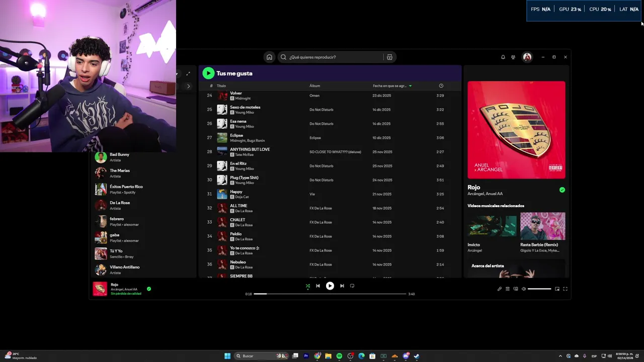Open the notifications bell in Spotify
Screen dimensions: 644x362
pos(503,57)
